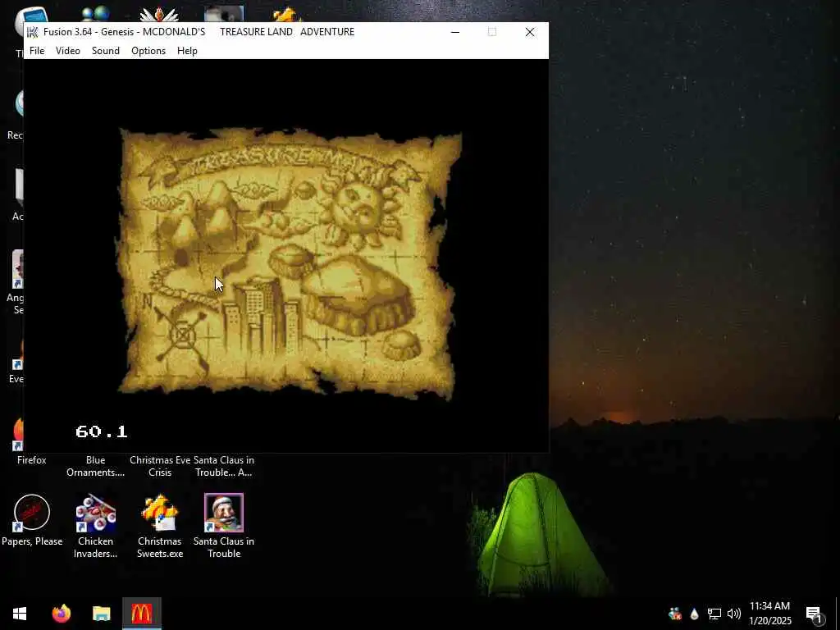Image resolution: width=840 pixels, height=630 pixels.
Task: Minimize the Fusion emulator window
Action: (x=454, y=32)
